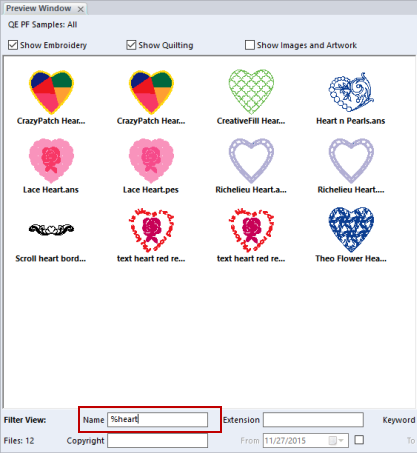Close the Preview Window tab

tap(81, 9)
